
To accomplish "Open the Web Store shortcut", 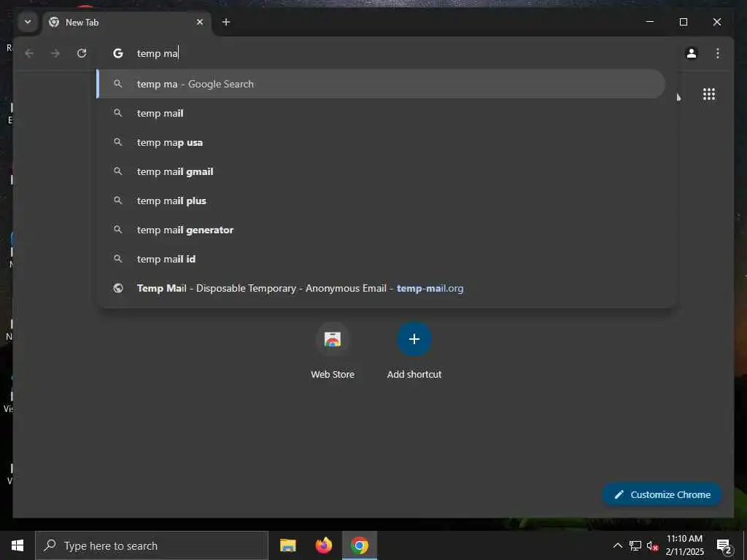I will point(333,351).
